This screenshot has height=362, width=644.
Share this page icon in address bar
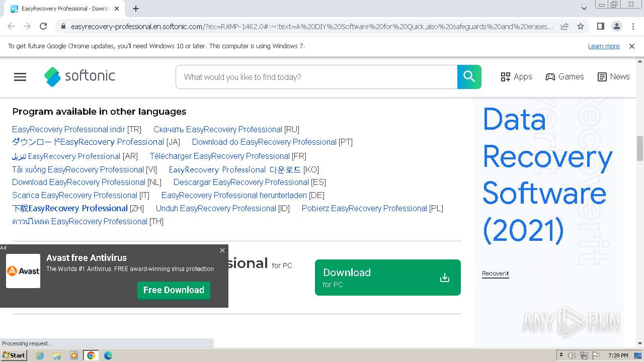coord(565,26)
